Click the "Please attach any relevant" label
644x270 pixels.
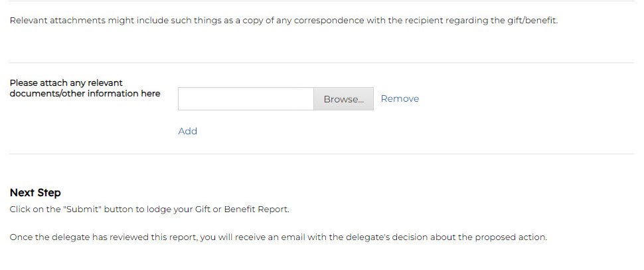pos(66,83)
